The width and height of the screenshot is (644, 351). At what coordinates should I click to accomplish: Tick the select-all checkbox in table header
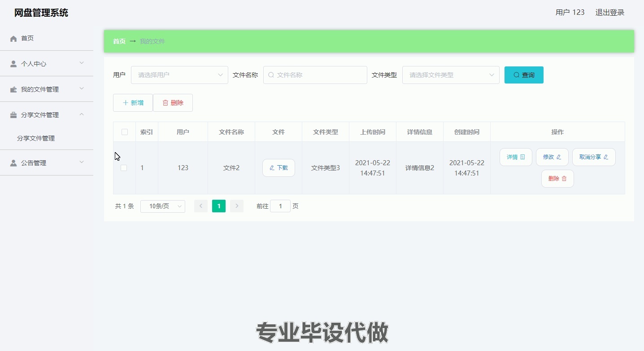point(125,132)
